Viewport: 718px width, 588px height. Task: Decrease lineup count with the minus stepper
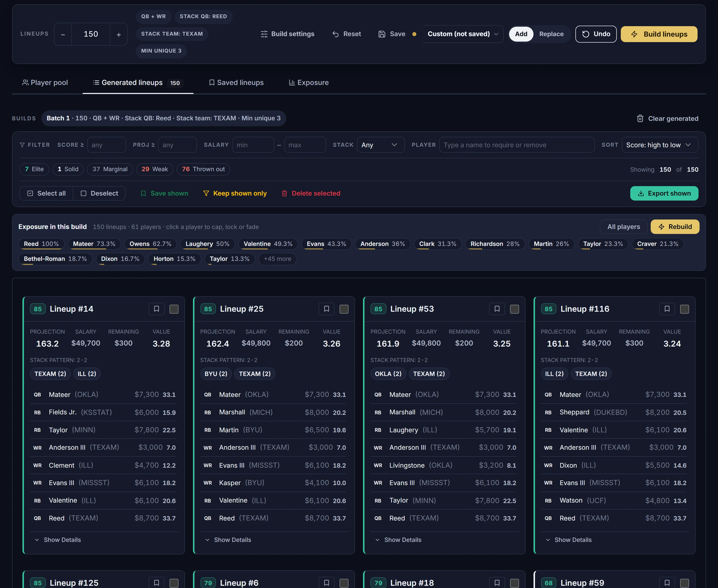[63, 34]
